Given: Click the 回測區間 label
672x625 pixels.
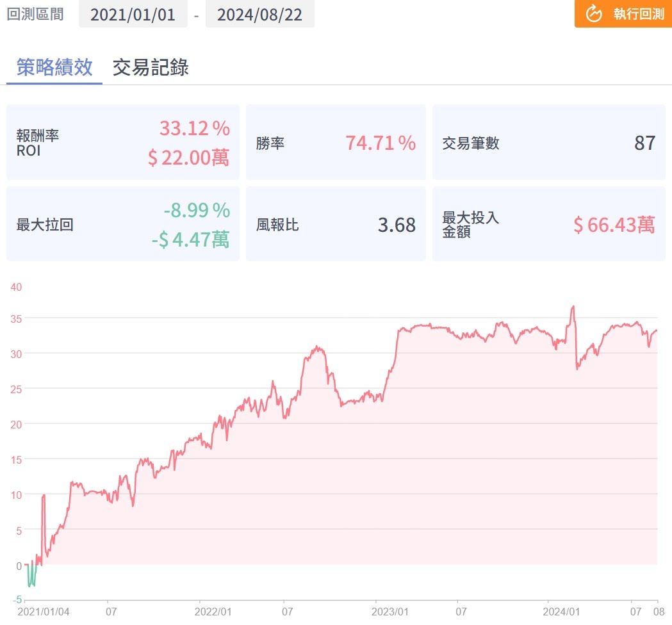Looking at the screenshot, I should coord(35,14).
